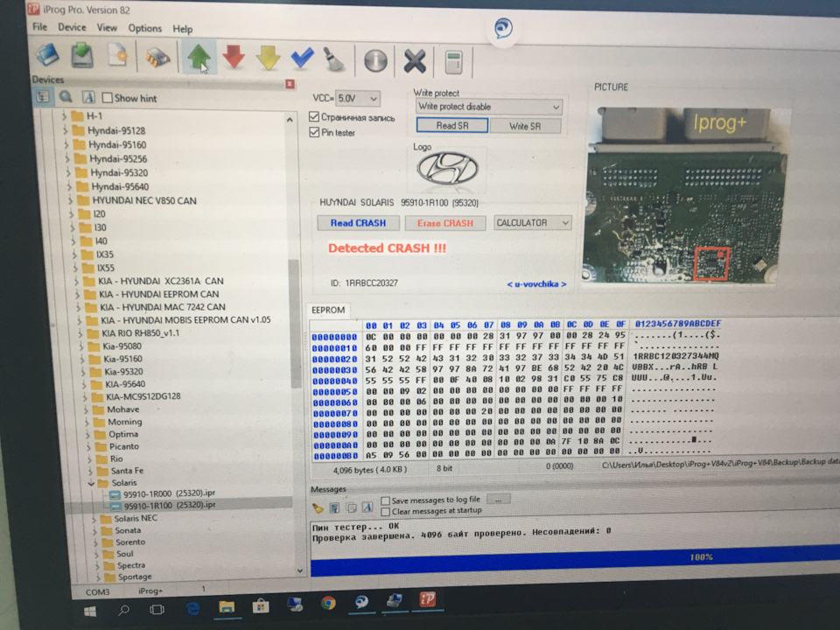Click the copy messages icon in Messages bar
This screenshot has height=630, width=840.
click(352, 507)
